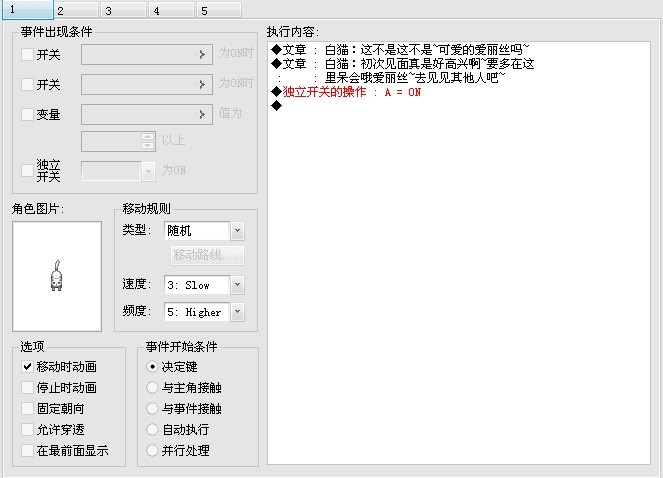Select the empty last command line

(x=459, y=106)
